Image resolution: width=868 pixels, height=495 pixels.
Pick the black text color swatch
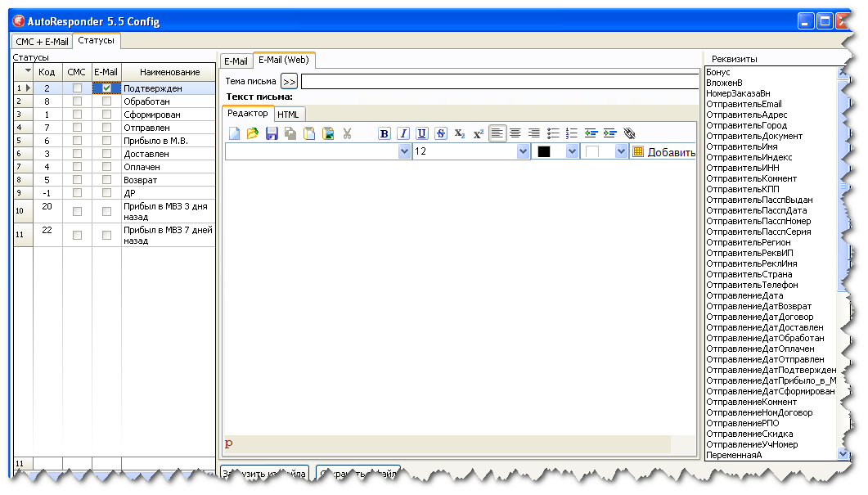pos(544,151)
